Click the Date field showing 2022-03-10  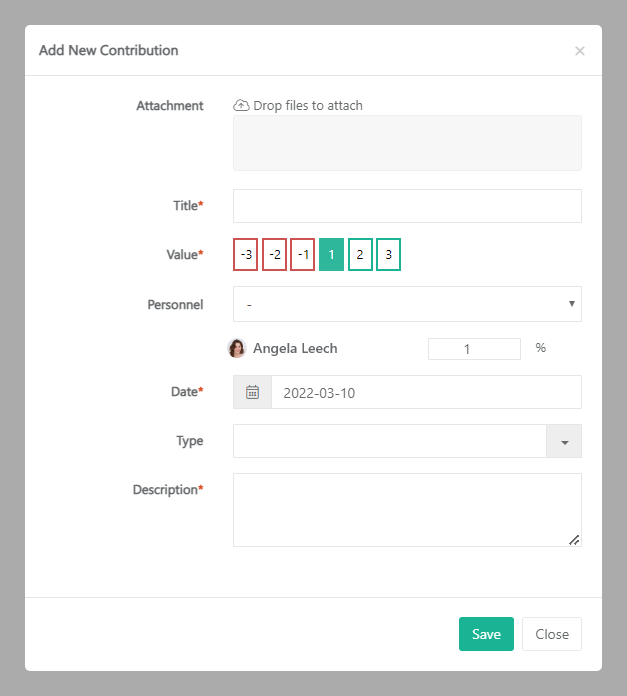click(426, 392)
